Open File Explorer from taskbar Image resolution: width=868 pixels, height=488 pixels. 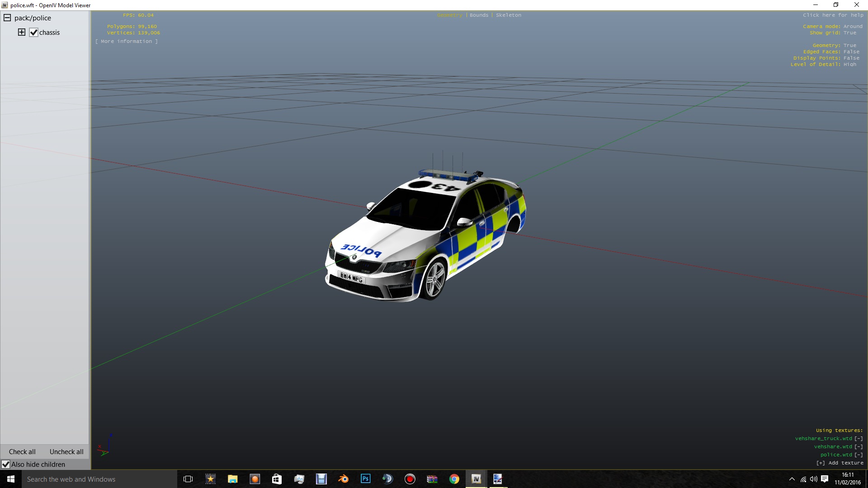click(232, 479)
